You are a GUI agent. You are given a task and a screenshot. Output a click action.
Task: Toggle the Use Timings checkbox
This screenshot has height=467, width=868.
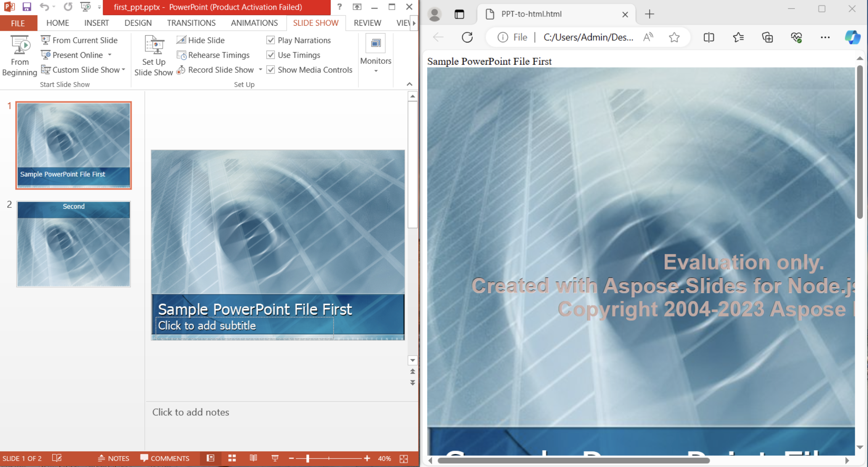(271, 55)
